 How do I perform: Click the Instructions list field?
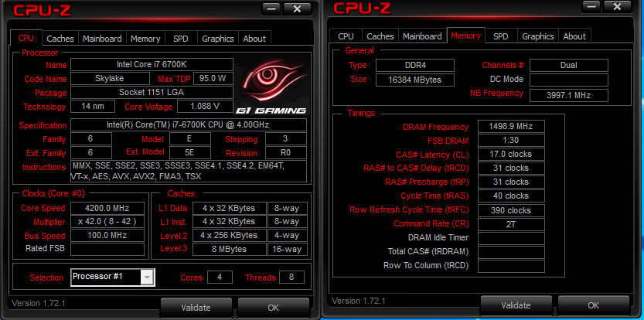189,171
